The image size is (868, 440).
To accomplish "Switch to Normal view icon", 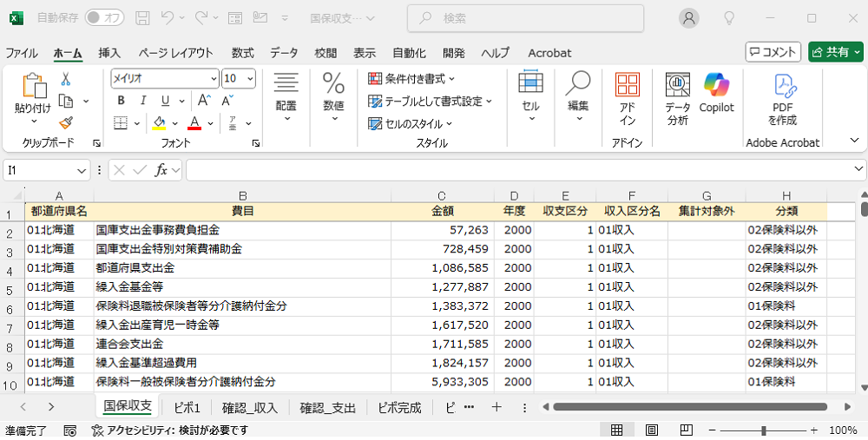I will (616, 430).
